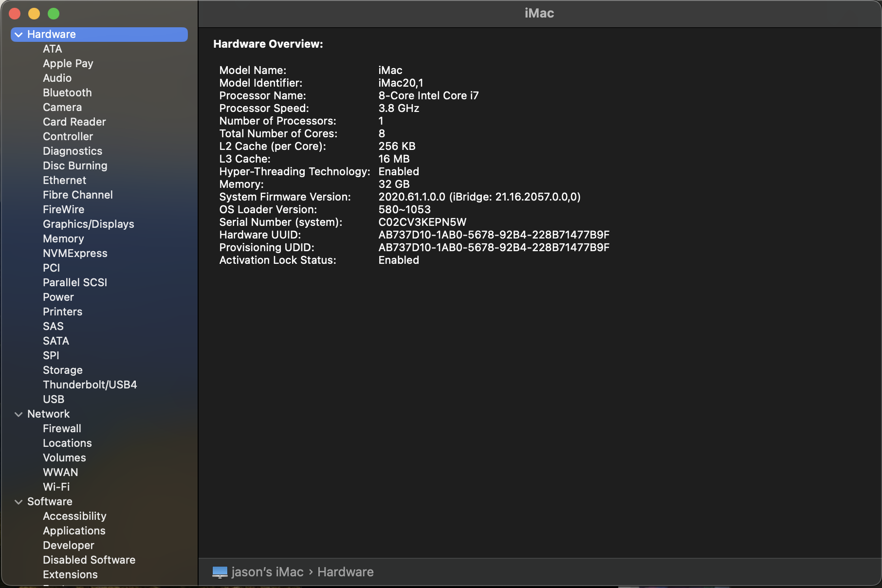Select Controller in the sidebar
Image resolution: width=882 pixels, height=588 pixels.
[x=68, y=137]
